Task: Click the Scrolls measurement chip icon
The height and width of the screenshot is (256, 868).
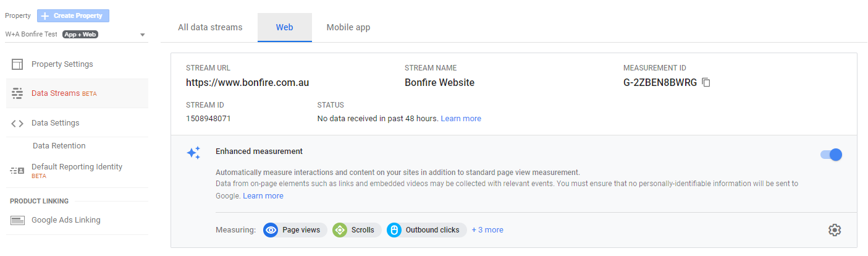Action: 340,230
